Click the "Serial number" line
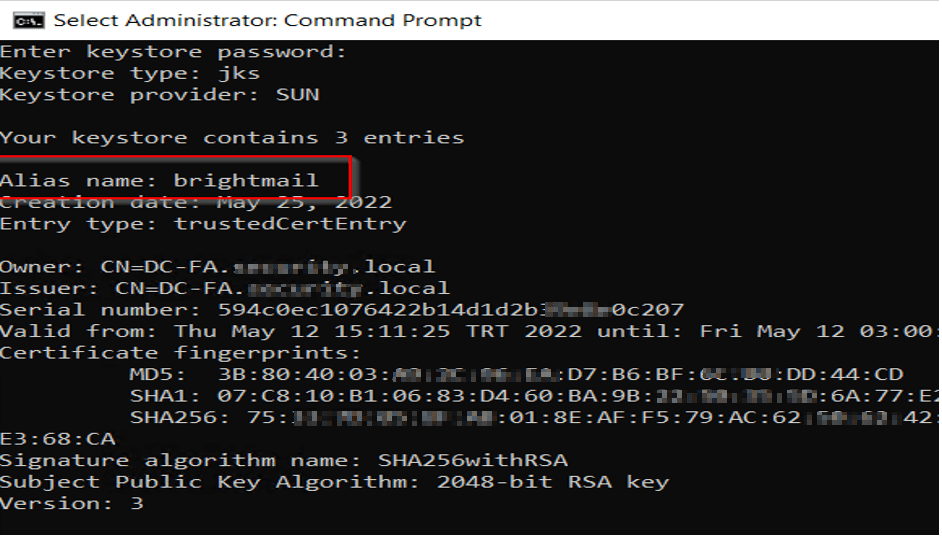This screenshot has width=942, height=537. pyautogui.click(x=341, y=310)
